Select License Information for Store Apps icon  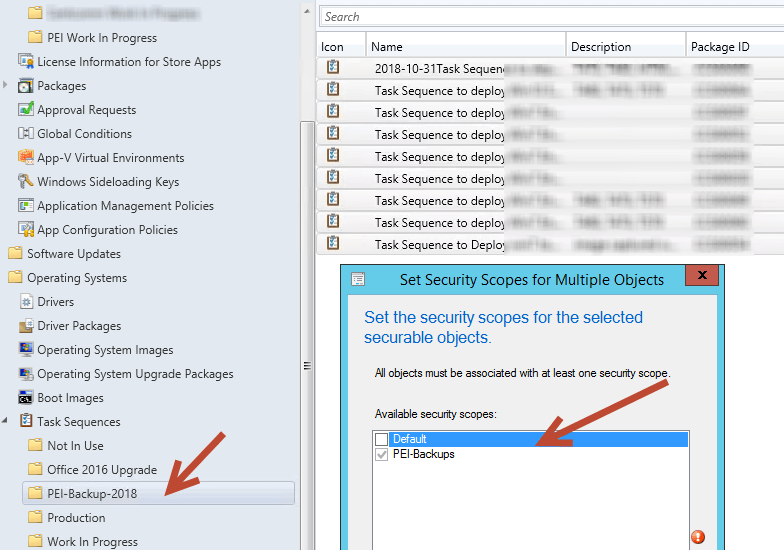pos(26,61)
